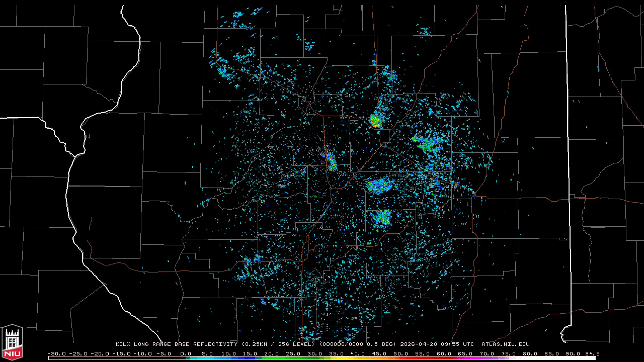644x362 pixels.
Task: Click the 50.0 scale label
Action: pyautogui.click(x=400, y=353)
